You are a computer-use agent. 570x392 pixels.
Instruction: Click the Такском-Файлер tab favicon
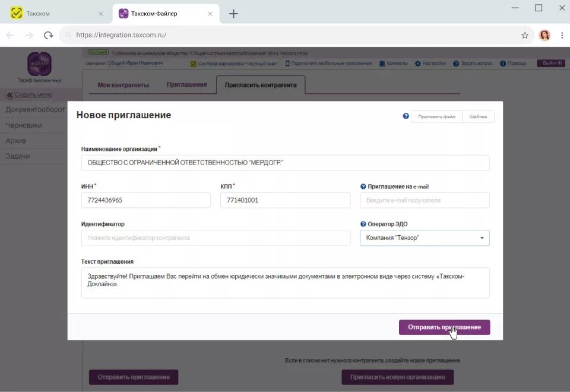click(123, 14)
